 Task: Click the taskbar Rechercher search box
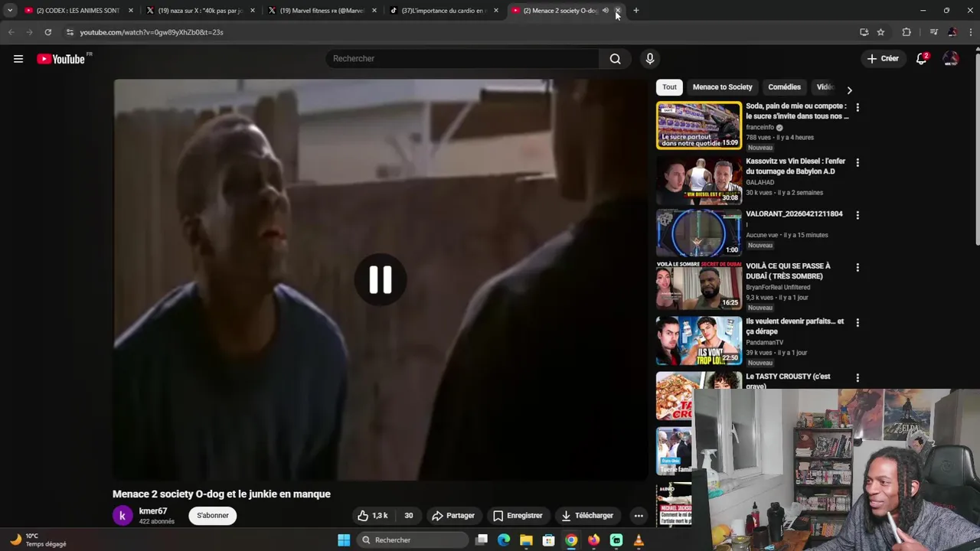413,540
